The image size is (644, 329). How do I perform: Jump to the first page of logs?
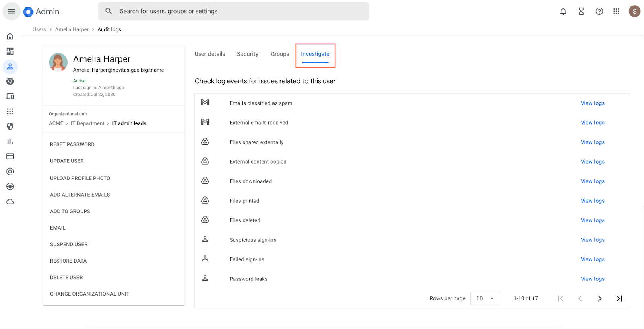click(x=560, y=298)
